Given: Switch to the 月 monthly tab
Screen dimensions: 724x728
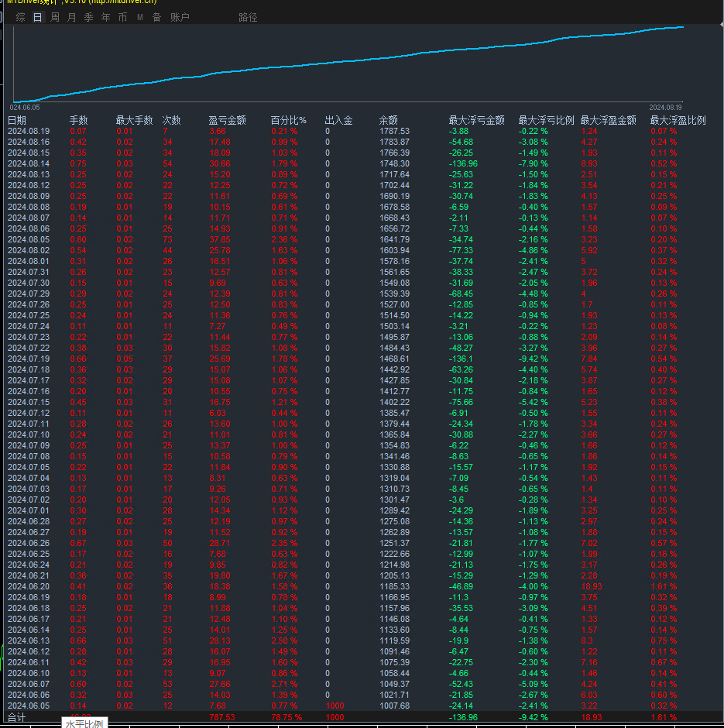Looking at the screenshot, I should tap(71, 17).
